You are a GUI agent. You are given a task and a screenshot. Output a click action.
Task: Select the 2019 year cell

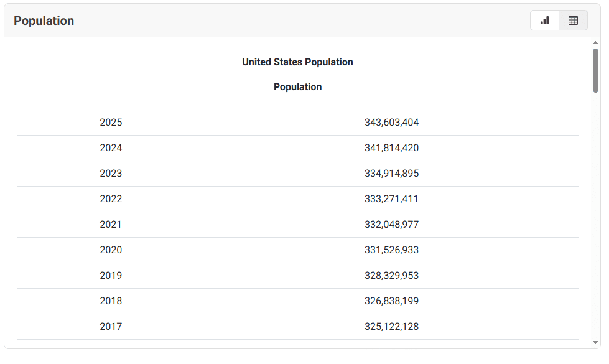point(111,276)
